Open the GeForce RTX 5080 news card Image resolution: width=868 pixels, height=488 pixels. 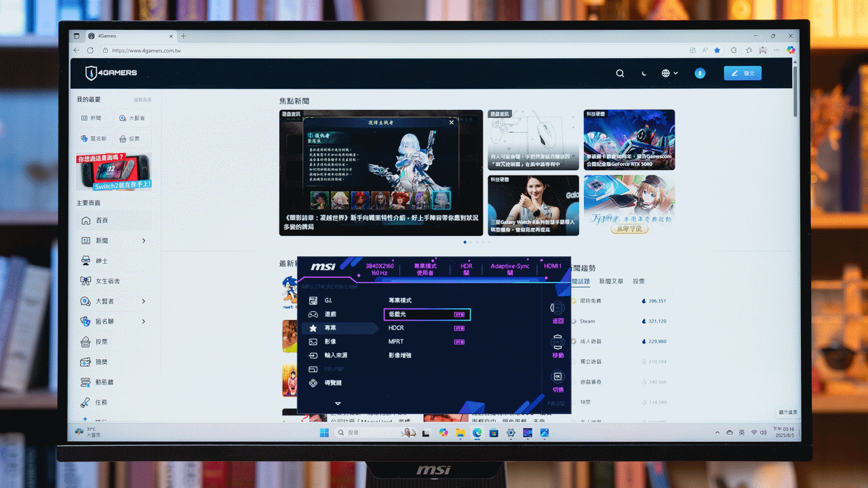pos(629,140)
